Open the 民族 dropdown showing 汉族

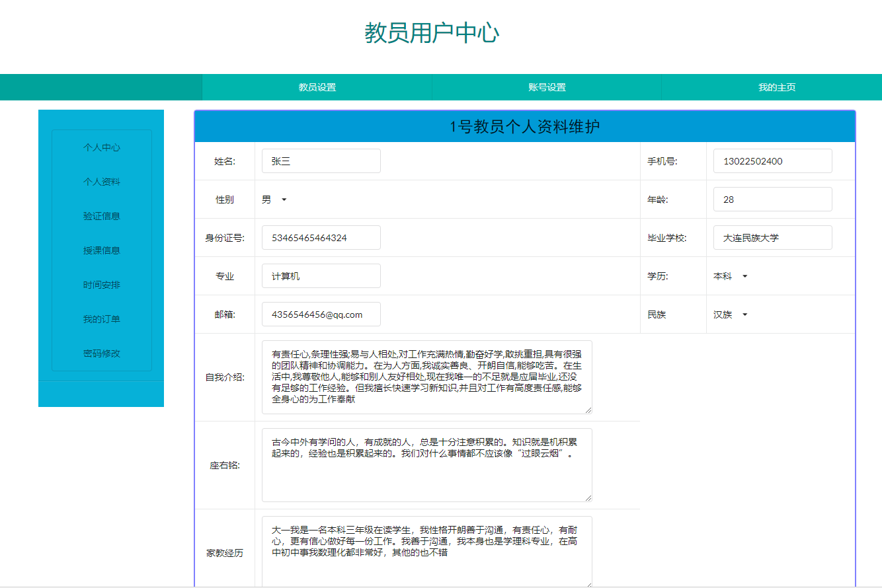click(730, 314)
